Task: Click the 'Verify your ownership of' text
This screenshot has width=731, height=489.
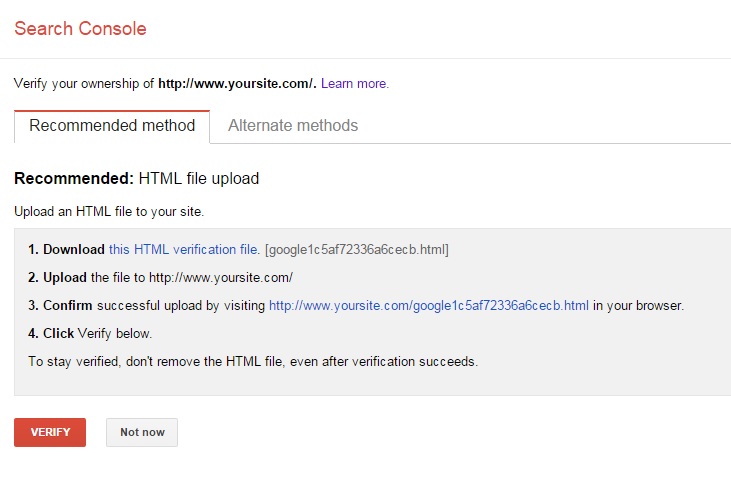Action: click(x=85, y=84)
